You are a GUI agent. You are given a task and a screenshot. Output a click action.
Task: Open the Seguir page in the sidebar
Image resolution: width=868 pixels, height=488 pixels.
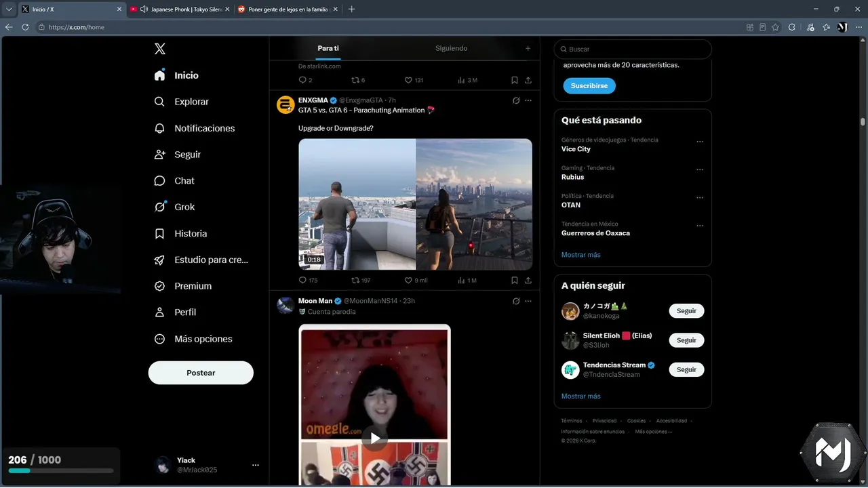coord(178,155)
